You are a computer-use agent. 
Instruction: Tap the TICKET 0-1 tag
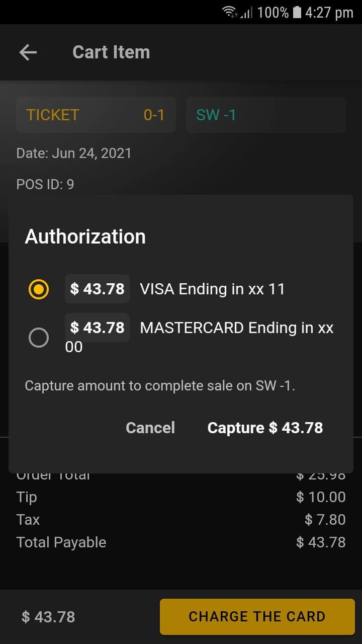point(96,115)
